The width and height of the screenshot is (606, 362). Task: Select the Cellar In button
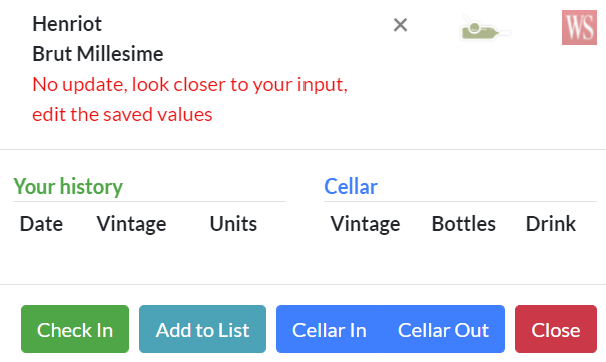click(x=329, y=329)
